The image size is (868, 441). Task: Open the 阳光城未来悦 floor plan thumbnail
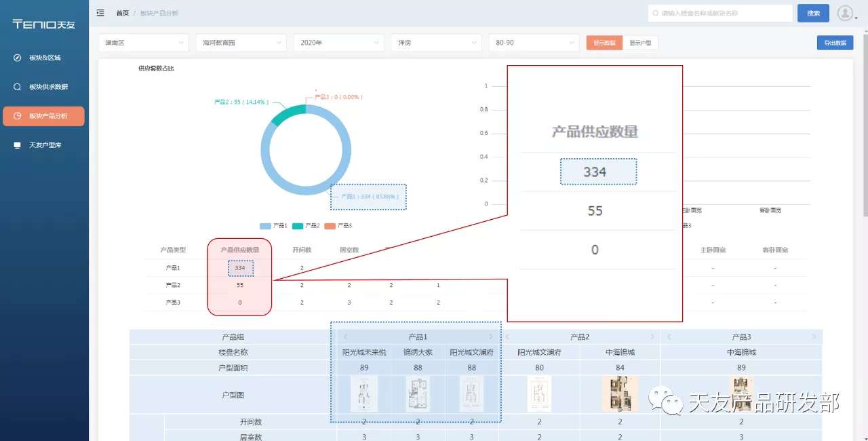click(x=363, y=394)
